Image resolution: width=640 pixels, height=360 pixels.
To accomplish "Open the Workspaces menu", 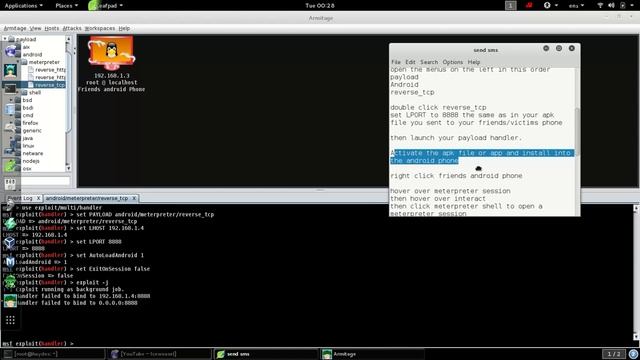I will (100, 28).
